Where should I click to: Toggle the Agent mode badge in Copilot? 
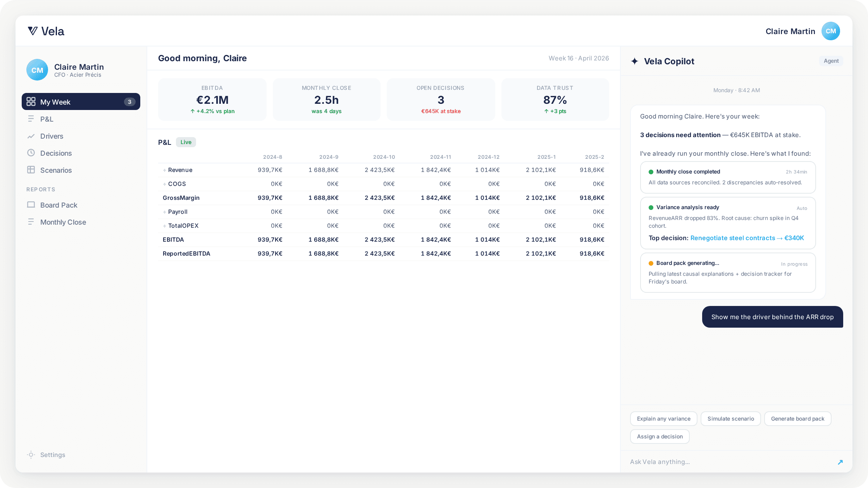(x=831, y=61)
